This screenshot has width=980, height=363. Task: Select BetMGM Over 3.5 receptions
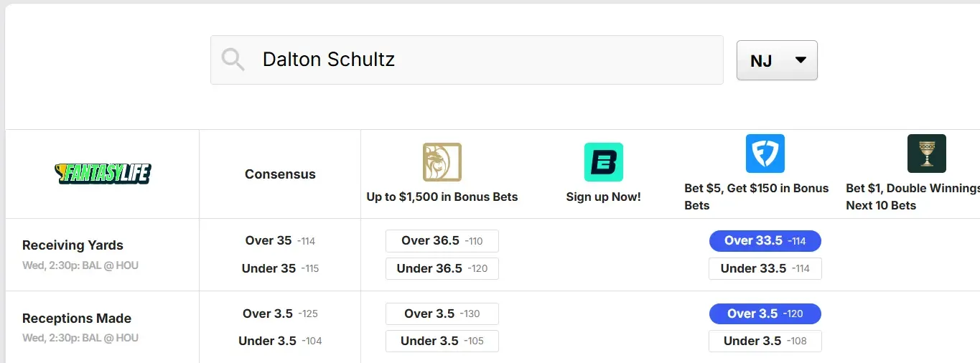442,313
